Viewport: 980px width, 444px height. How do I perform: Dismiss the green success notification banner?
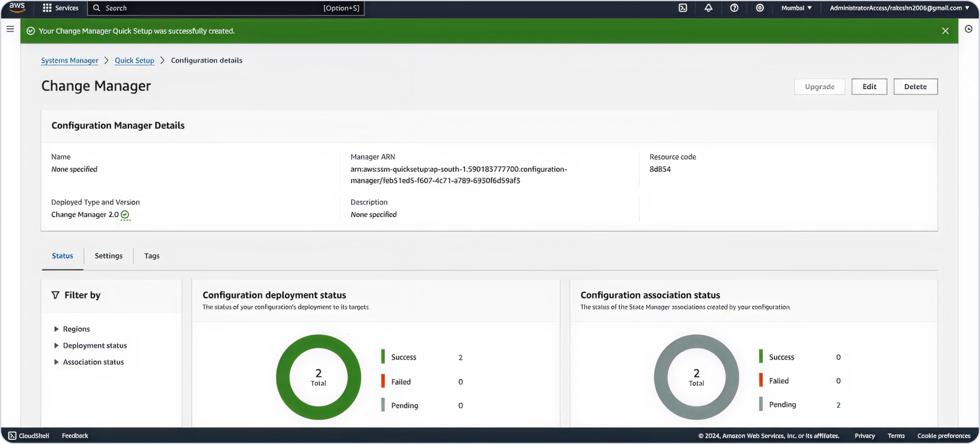click(945, 31)
